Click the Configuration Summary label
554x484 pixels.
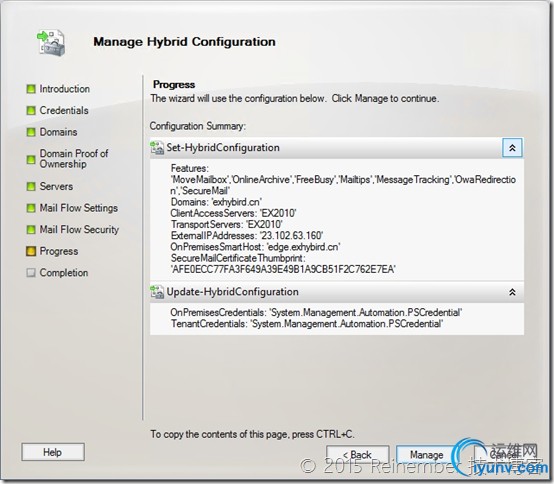198,126
